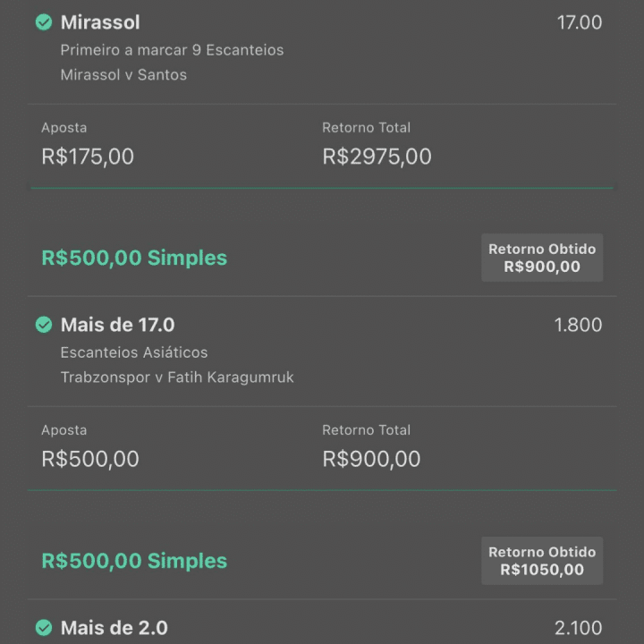This screenshot has height=644, width=644.
Task: Tap the 17.00 odds value
Action: 579,22
